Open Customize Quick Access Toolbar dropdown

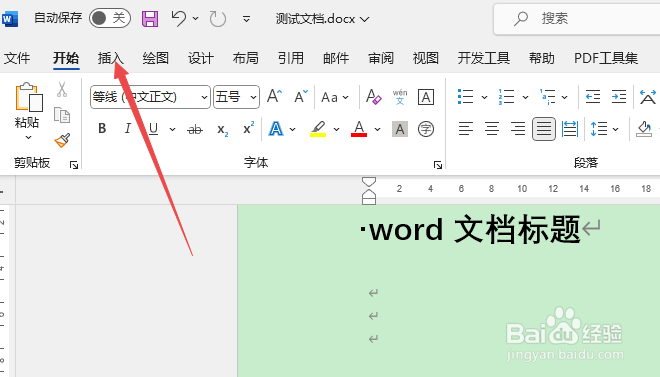(247, 19)
